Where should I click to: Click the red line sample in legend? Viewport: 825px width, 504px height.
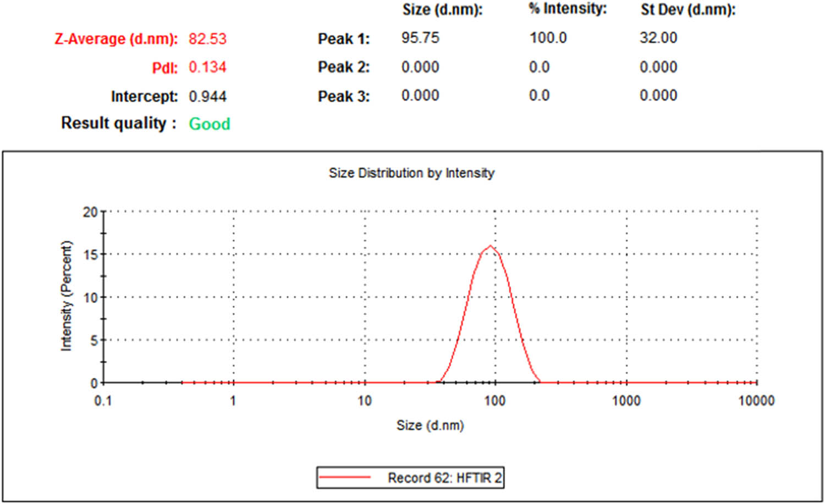[345, 478]
